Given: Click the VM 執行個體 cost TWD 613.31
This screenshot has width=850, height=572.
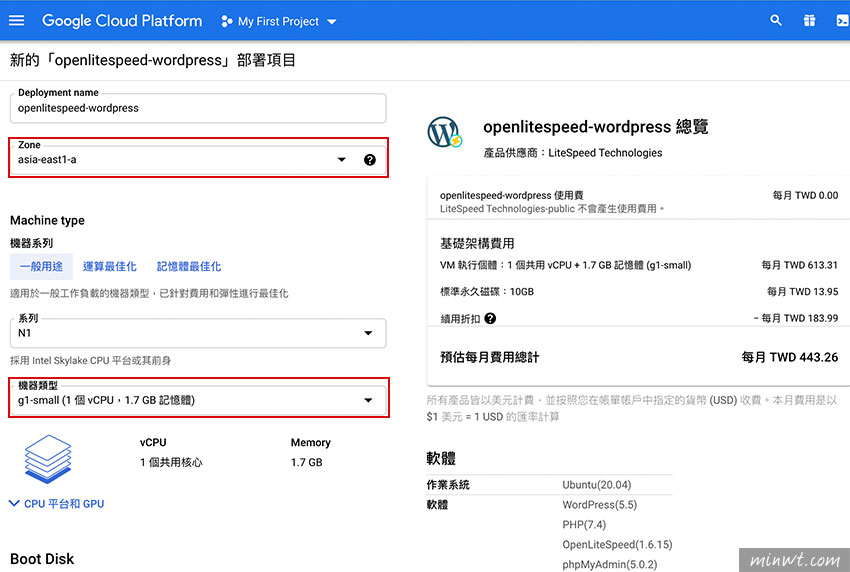Looking at the screenshot, I should 799,265.
